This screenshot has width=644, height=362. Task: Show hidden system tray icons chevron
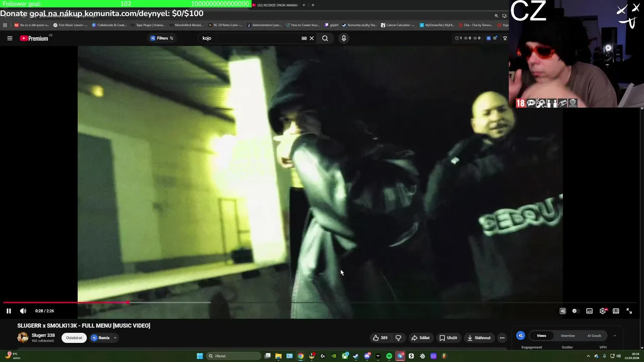[x=588, y=356]
